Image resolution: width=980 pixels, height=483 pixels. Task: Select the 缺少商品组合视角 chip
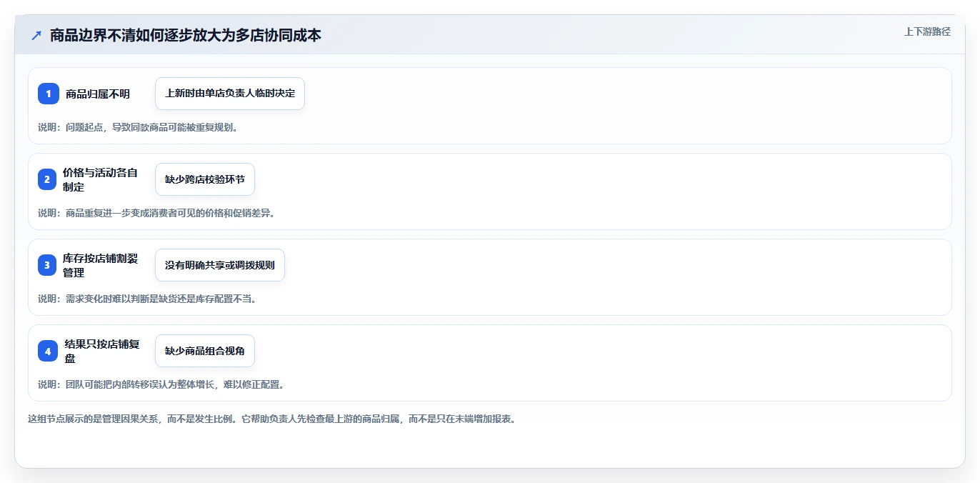click(x=205, y=351)
